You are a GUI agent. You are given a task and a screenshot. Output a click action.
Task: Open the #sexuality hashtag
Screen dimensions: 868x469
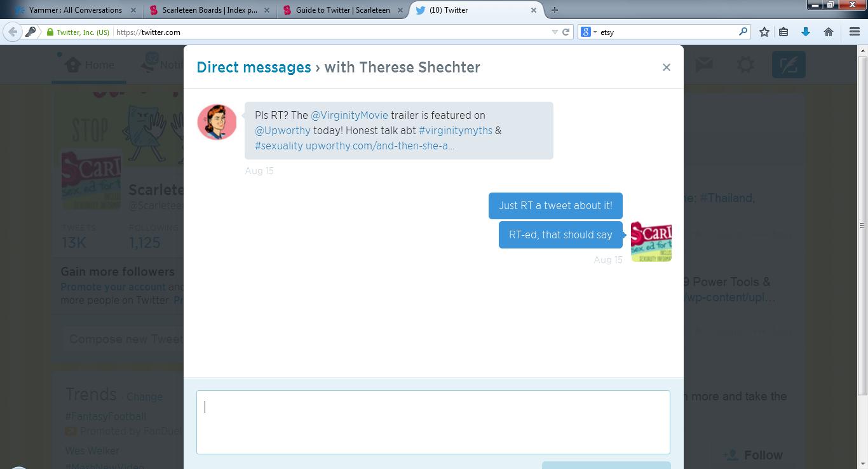click(x=279, y=146)
